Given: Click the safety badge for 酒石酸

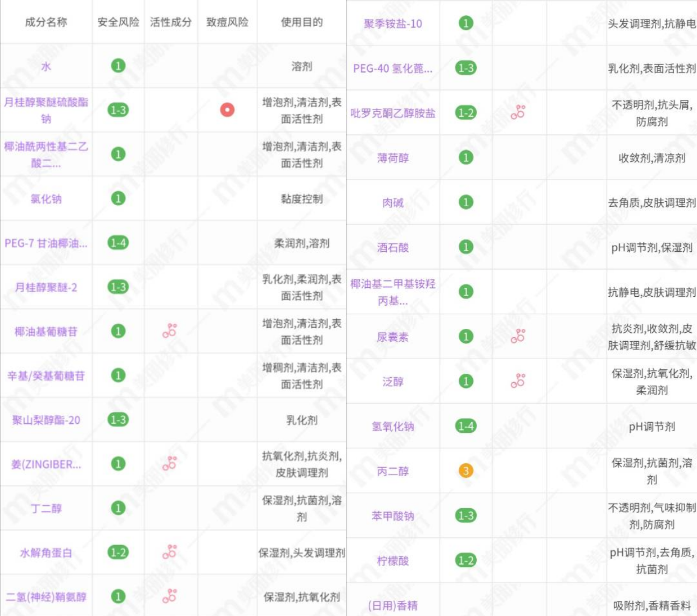Looking at the screenshot, I should pos(465,247).
